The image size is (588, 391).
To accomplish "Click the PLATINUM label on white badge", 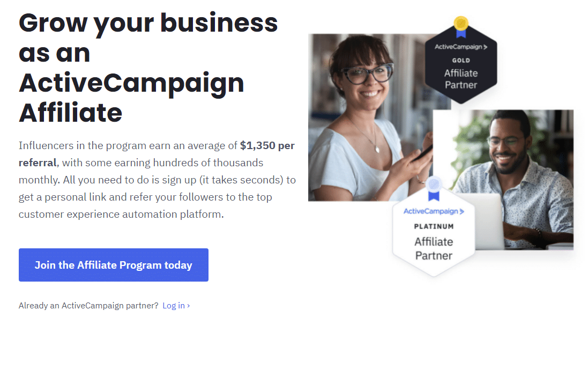I will (x=434, y=226).
